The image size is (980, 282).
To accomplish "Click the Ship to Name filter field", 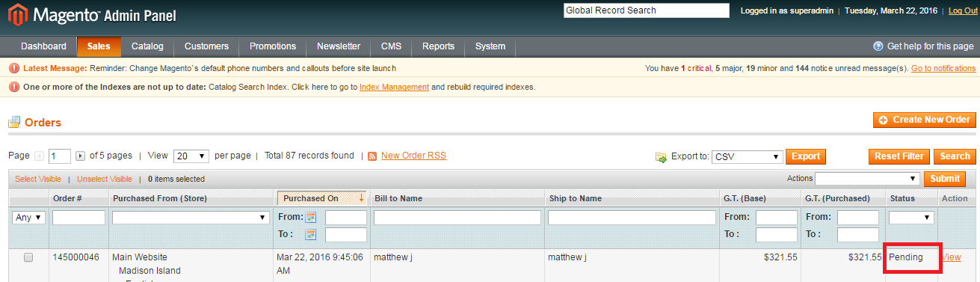I will click(x=632, y=218).
